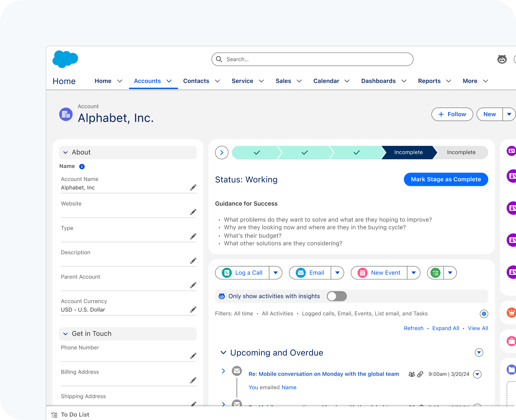Expand the 3/20/24 email timeline item chevron
This screenshot has height=420, width=516.
223,371
